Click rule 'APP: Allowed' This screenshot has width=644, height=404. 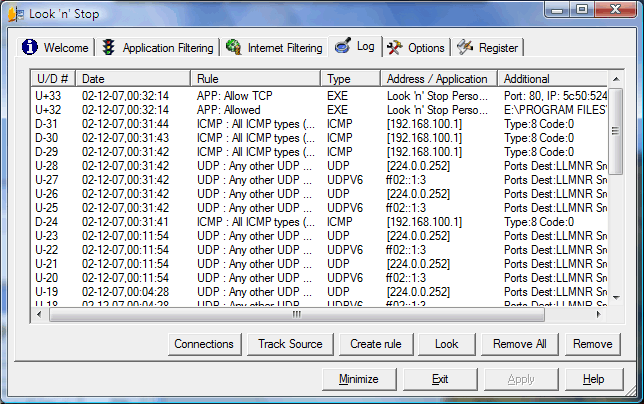click(228, 110)
